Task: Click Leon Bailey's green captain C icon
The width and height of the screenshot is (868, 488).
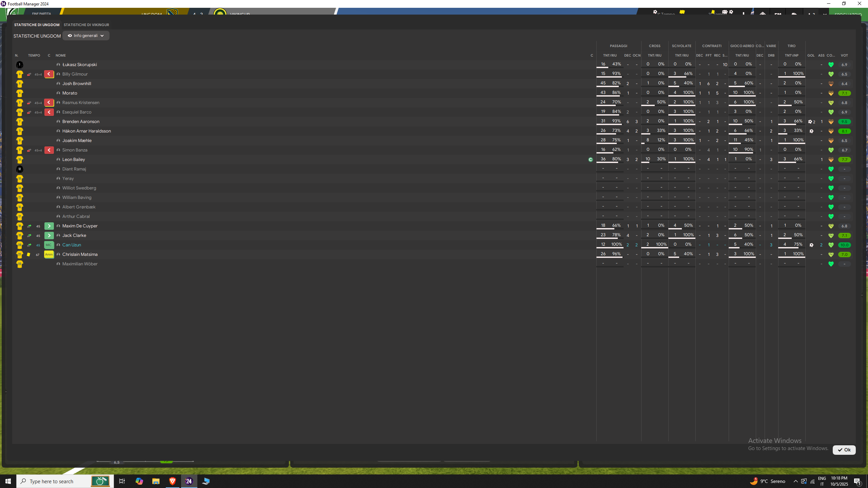Action: pos(590,159)
